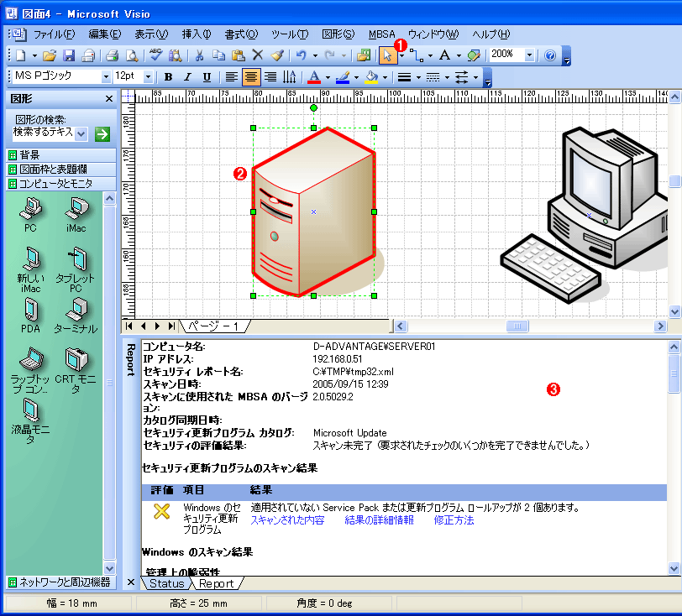The image size is (682, 616).
Task: Open the ファイル menu
Action: (x=54, y=34)
